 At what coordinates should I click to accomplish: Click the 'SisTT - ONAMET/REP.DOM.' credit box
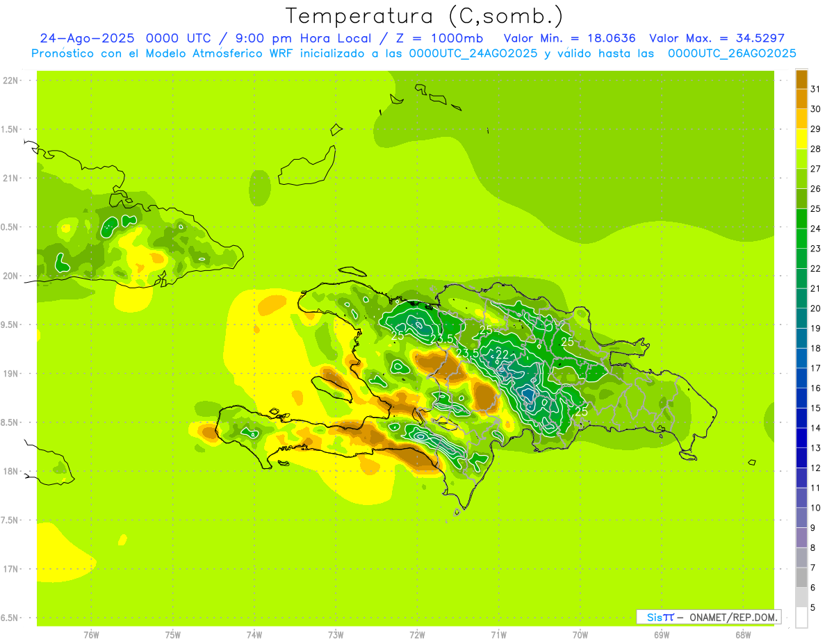[x=708, y=617]
